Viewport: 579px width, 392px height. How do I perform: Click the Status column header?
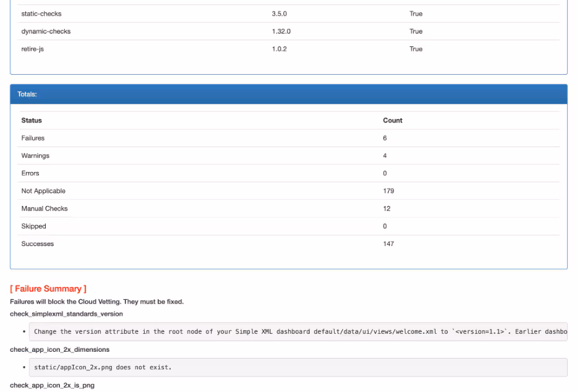coord(32,121)
